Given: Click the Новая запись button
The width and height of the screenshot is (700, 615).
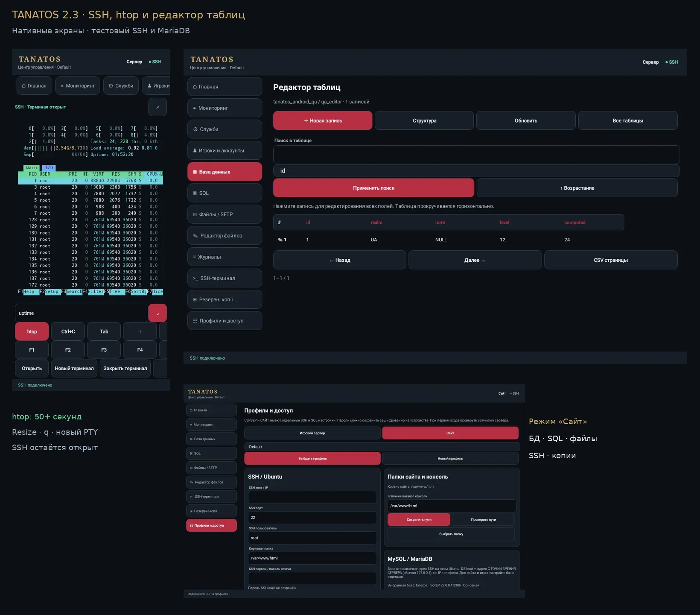Looking at the screenshot, I should pos(323,120).
